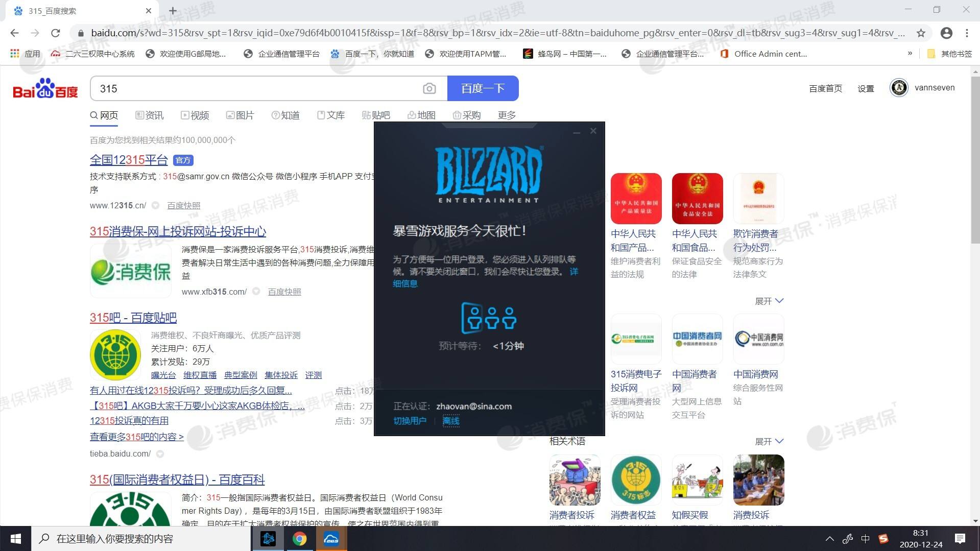Open the 消费者权益 3·15 emblem thumbnail
980x551 pixels.
(x=636, y=480)
